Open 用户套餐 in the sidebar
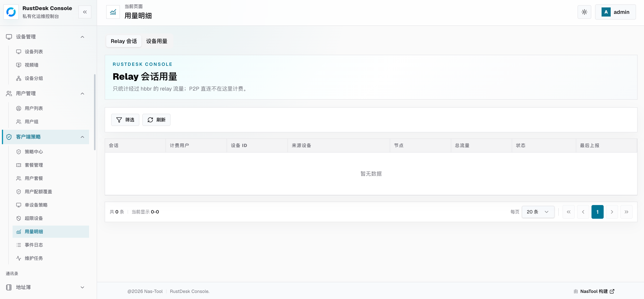The image size is (644, 299). pos(51,178)
